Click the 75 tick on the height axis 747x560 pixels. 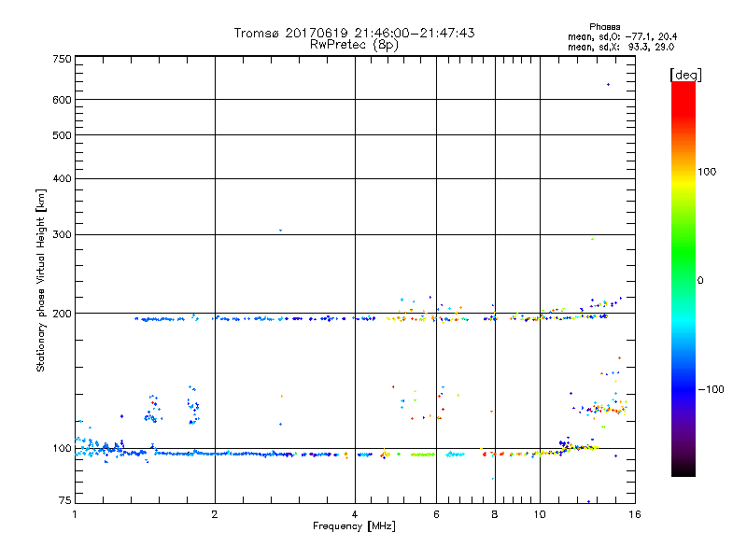click(x=64, y=502)
